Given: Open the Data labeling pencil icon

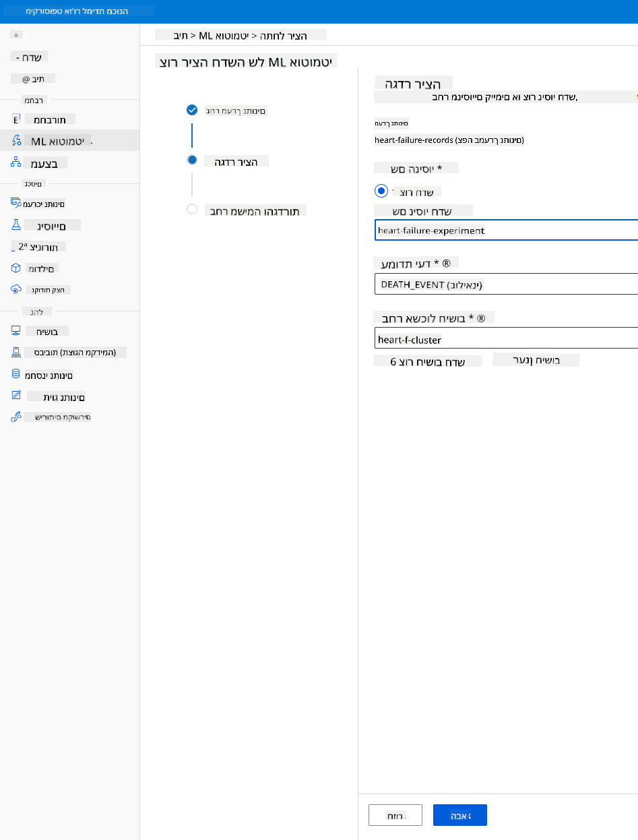Looking at the screenshot, I should [16, 396].
